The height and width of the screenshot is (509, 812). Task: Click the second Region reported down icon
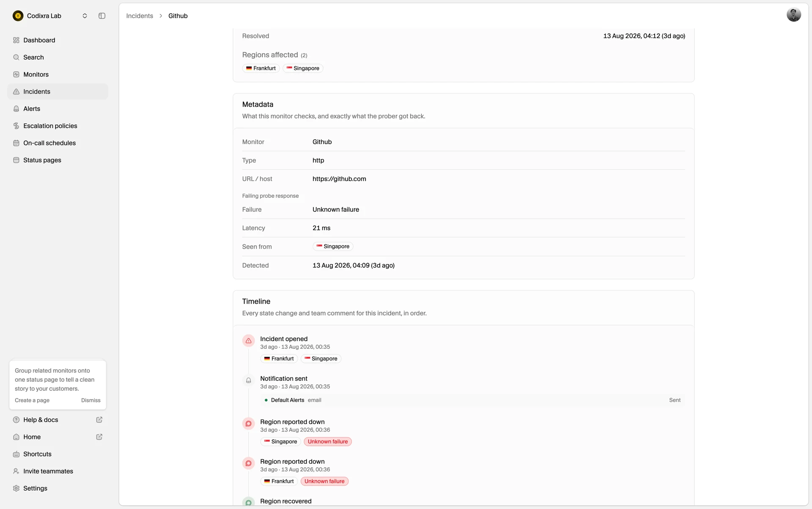click(x=248, y=463)
